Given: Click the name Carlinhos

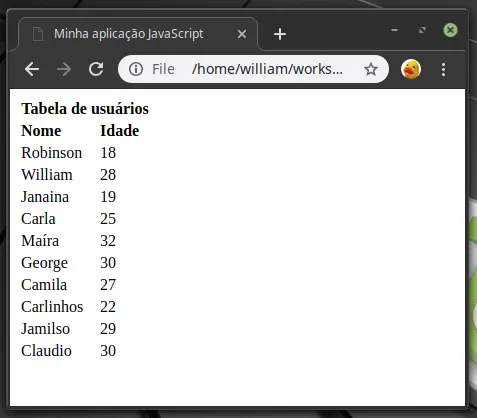Looking at the screenshot, I should 52,307.
